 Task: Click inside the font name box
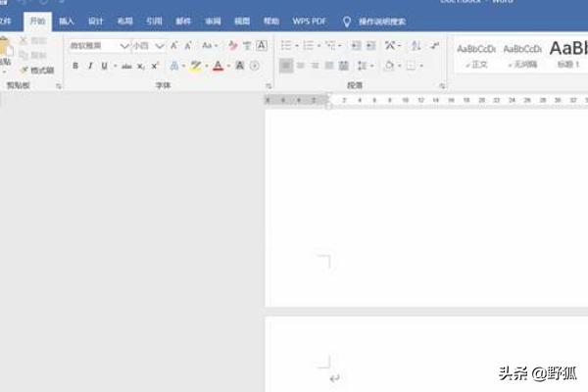tap(94, 46)
